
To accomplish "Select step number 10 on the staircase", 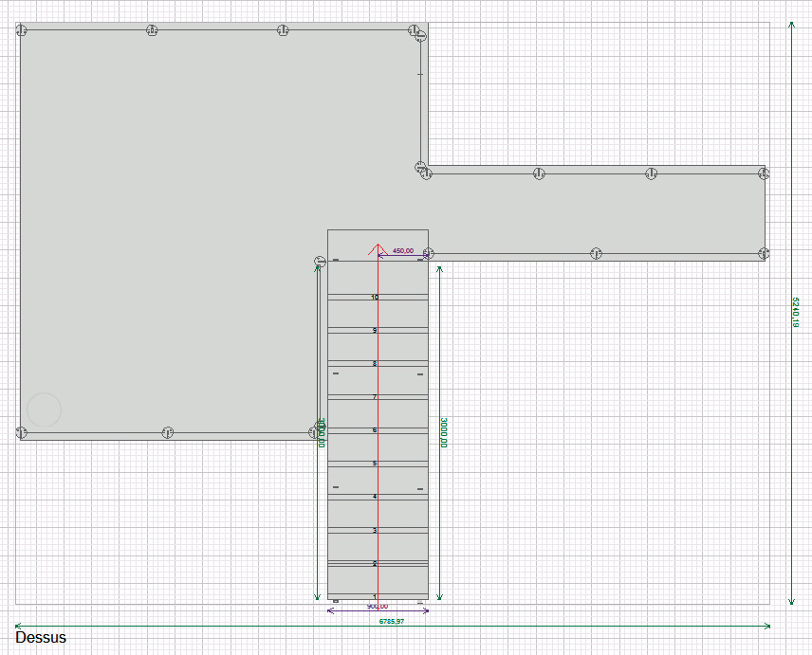I will (375, 298).
